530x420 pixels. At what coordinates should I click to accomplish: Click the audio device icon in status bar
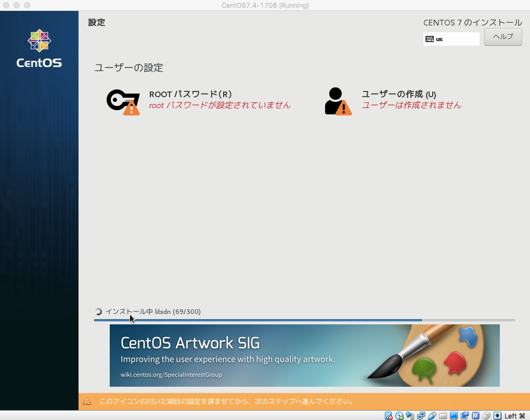pyautogui.click(x=410, y=416)
